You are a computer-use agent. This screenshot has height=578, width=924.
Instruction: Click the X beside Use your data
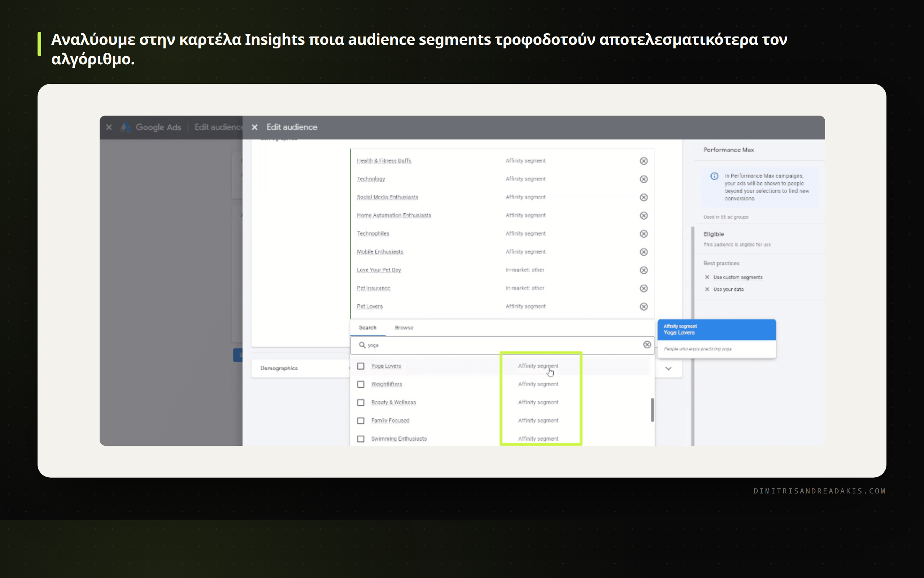[707, 289]
